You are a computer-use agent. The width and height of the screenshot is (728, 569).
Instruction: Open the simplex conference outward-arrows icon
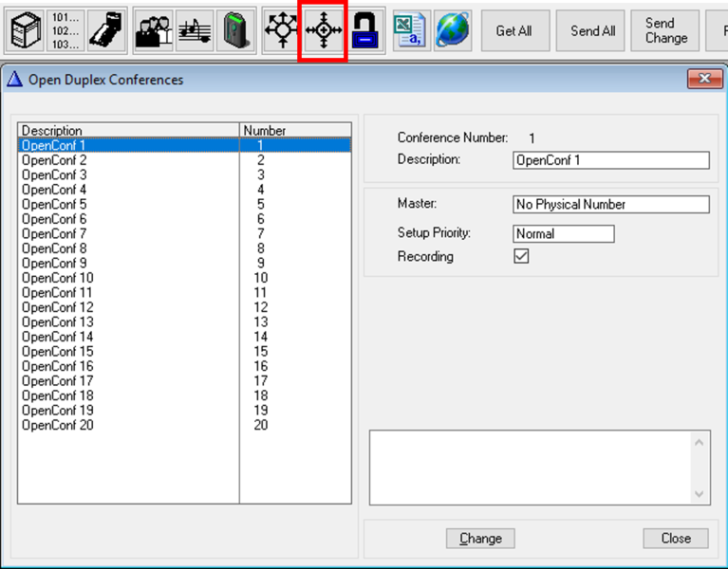pyautogui.click(x=282, y=30)
